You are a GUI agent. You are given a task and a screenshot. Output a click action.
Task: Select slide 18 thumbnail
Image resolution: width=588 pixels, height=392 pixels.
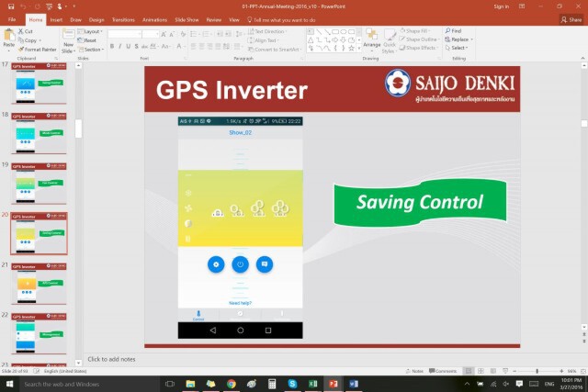39,133
